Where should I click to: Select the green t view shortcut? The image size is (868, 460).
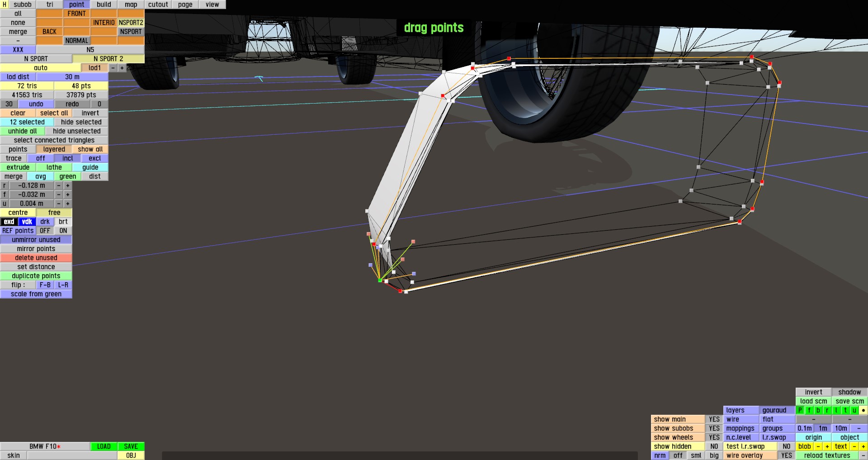click(x=845, y=410)
